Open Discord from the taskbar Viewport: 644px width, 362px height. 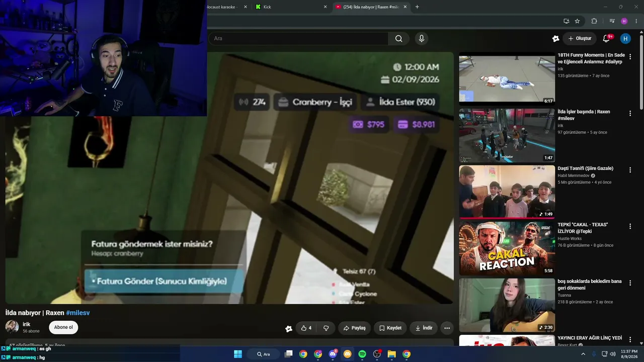pyautogui.click(x=333, y=354)
